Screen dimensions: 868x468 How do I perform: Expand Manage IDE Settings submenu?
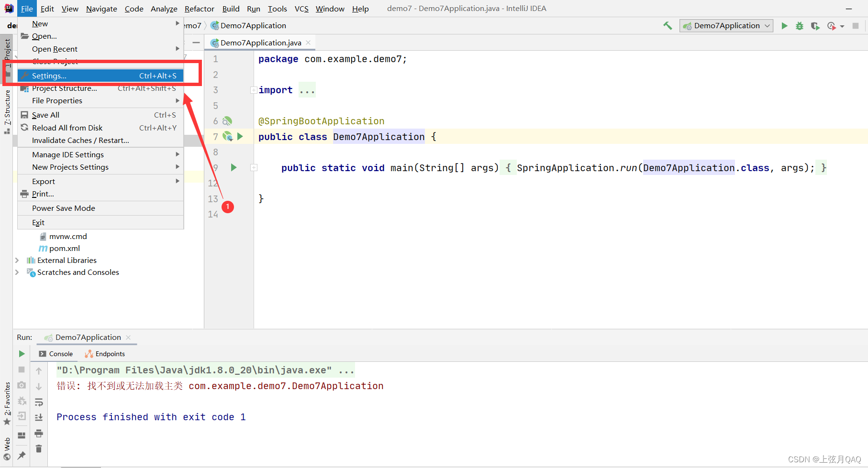tap(100, 154)
